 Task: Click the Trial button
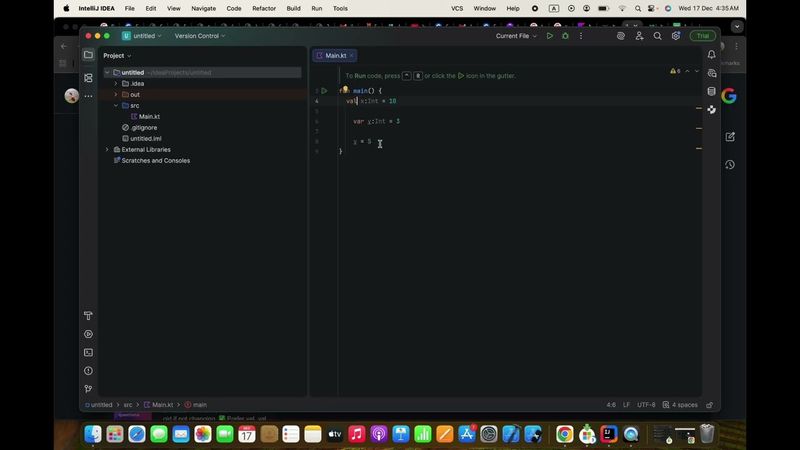(702, 36)
